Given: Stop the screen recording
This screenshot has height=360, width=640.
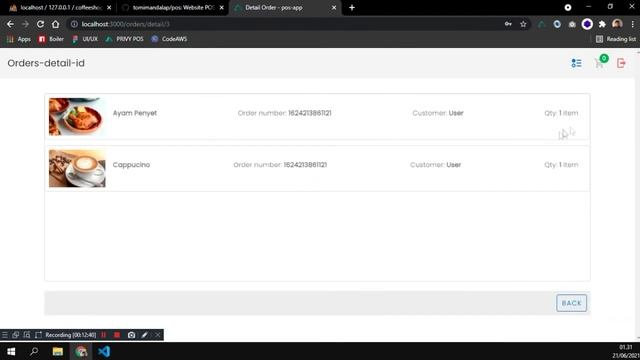Looking at the screenshot, I should [117, 335].
